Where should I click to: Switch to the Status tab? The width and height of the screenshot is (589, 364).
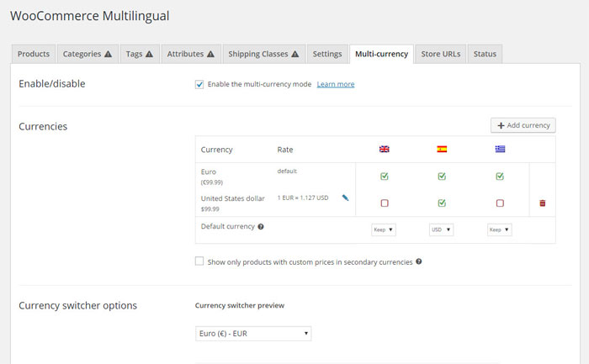coord(485,54)
